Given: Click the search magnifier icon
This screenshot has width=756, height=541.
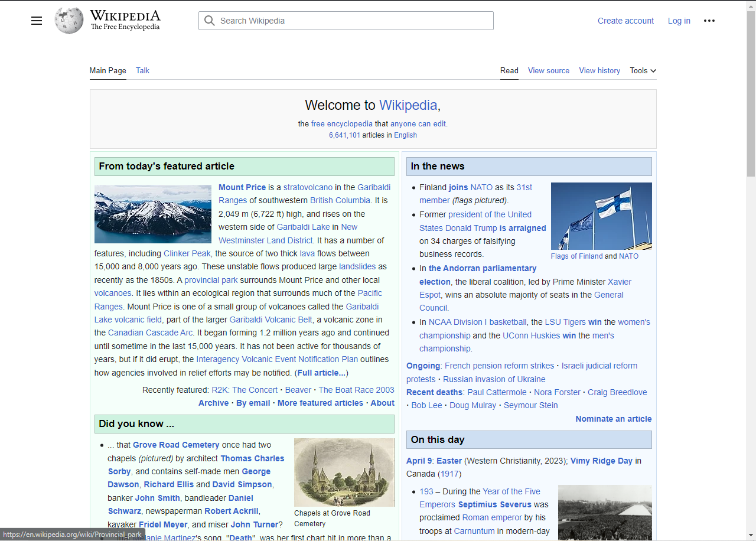Looking at the screenshot, I should (x=209, y=21).
